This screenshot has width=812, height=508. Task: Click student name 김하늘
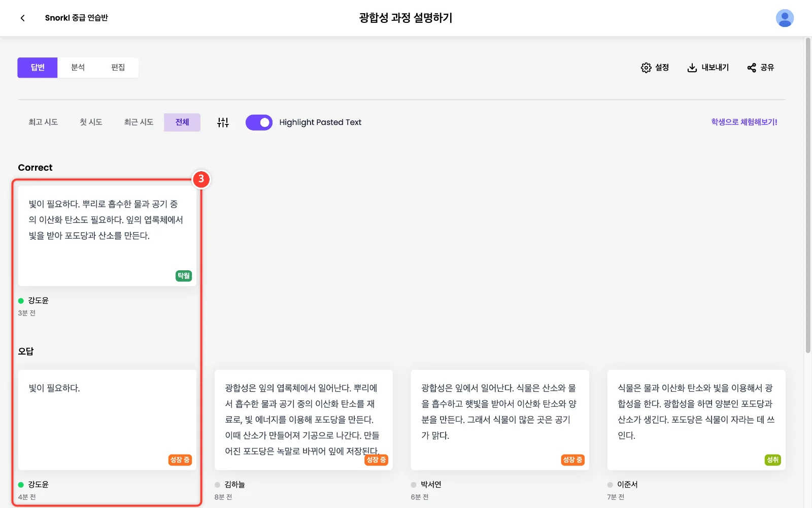(x=234, y=485)
